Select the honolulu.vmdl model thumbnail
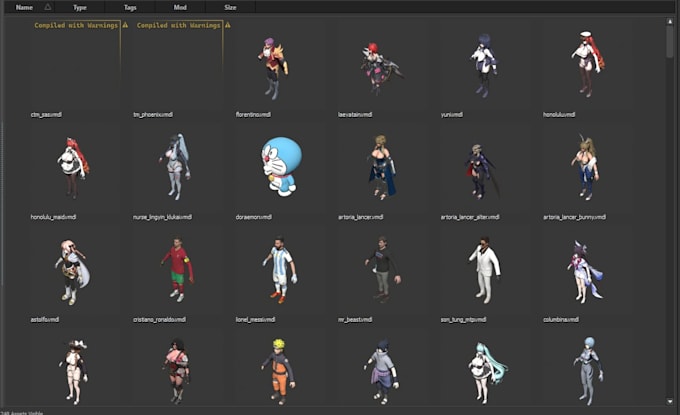 pos(588,64)
